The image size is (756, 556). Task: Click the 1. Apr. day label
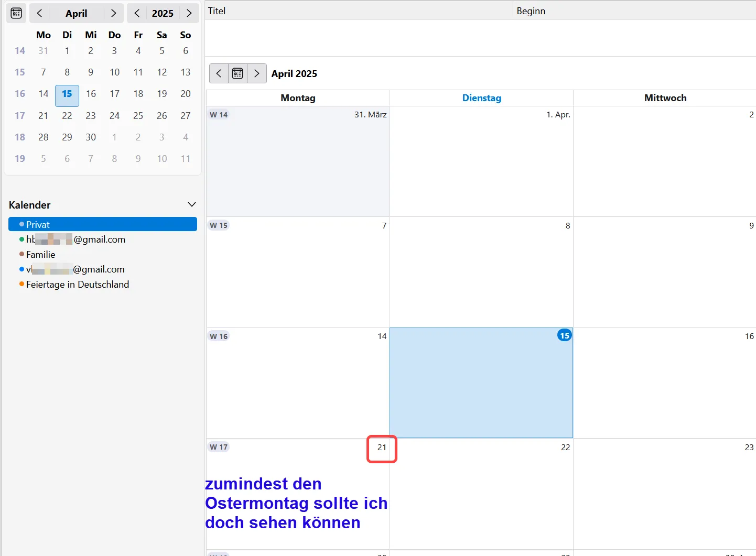coord(558,114)
